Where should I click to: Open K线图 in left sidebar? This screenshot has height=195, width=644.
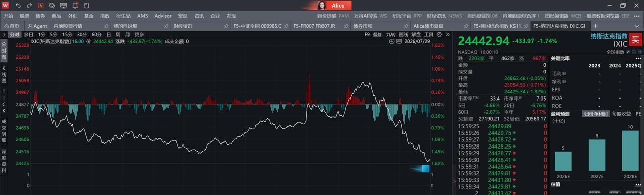(4, 75)
